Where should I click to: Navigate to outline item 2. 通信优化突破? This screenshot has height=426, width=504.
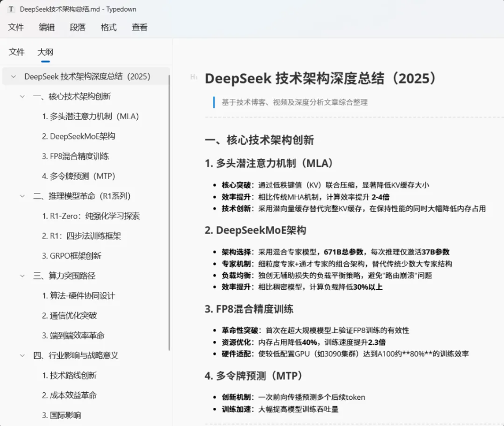point(69,316)
